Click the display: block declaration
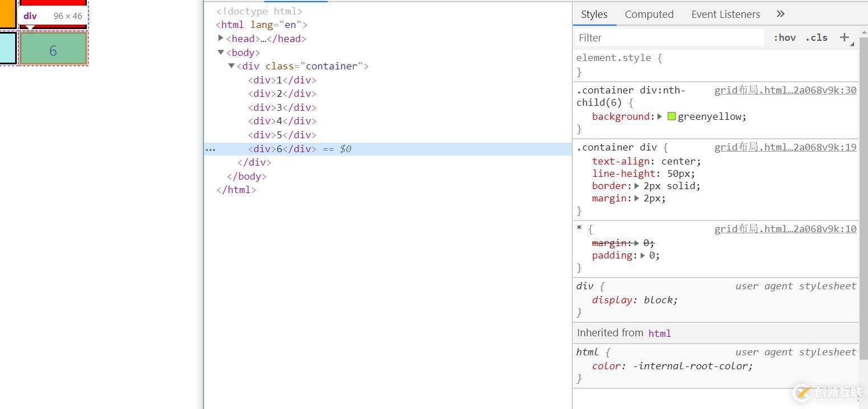Image resolution: width=868 pixels, height=409 pixels. pyautogui.click(x=634, y=300)
